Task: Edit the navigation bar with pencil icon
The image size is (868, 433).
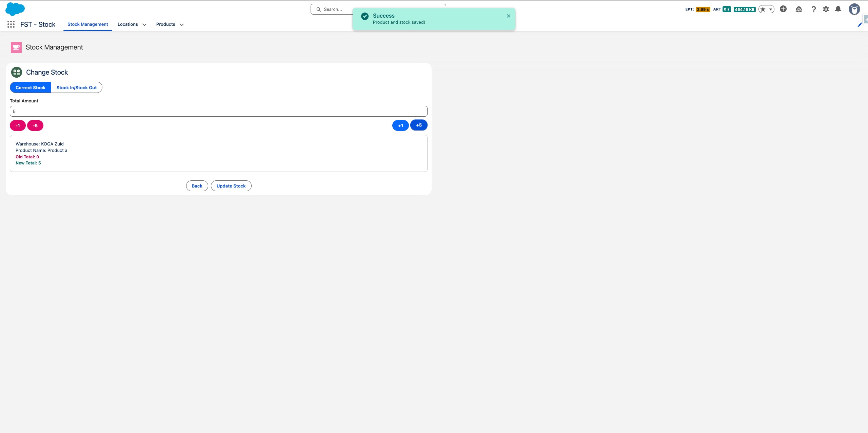Action: pyautogui.click(x=860, y=25)
